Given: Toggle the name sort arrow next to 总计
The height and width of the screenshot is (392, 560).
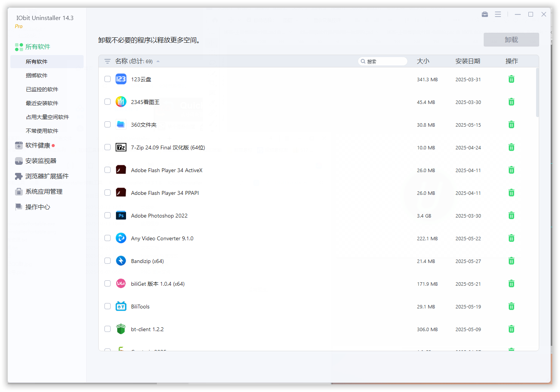Looking at the screenshot, I should pos(158,61).
